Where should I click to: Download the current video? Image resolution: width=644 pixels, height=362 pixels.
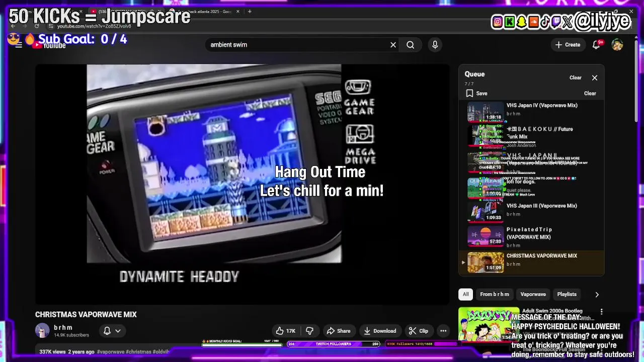pos(380,331)
